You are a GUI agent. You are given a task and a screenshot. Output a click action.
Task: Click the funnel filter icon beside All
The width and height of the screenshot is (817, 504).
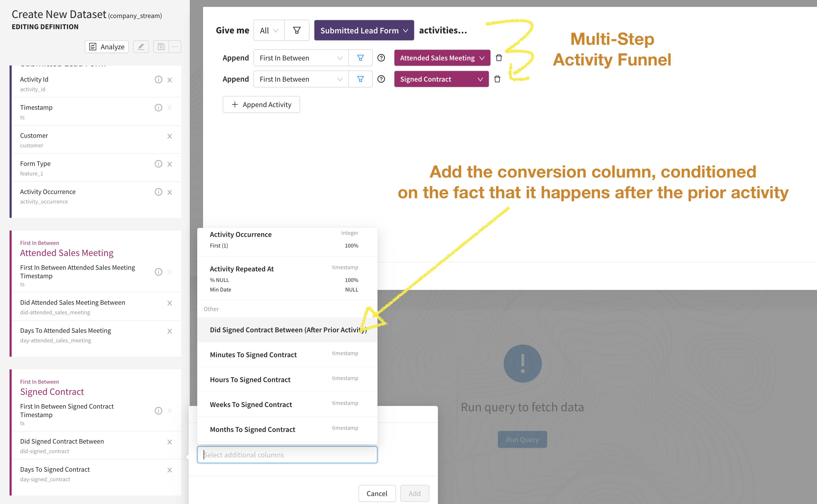296,30
